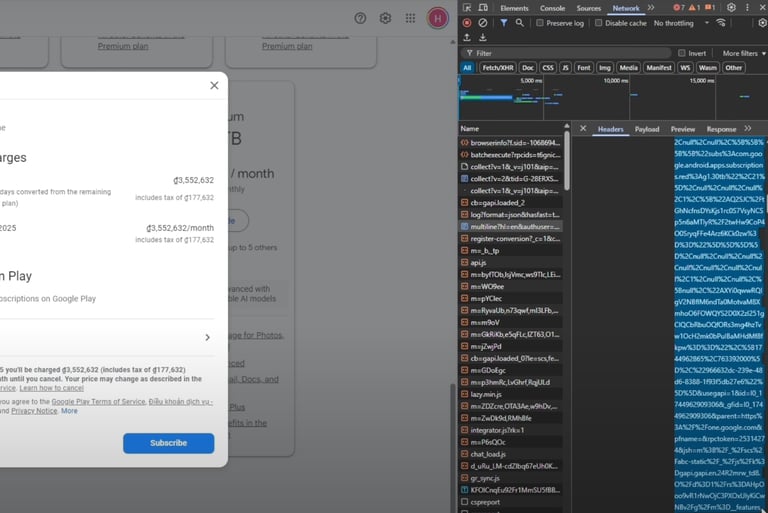Select the Network panel tab
768x513 pixels.
(x=625, y=8)
